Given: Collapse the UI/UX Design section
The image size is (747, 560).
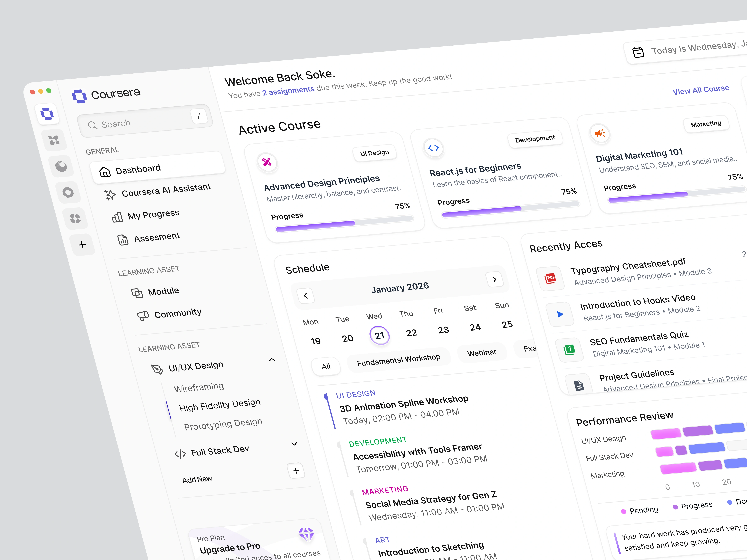Looking at the screenshot, I should coord(272,360).
